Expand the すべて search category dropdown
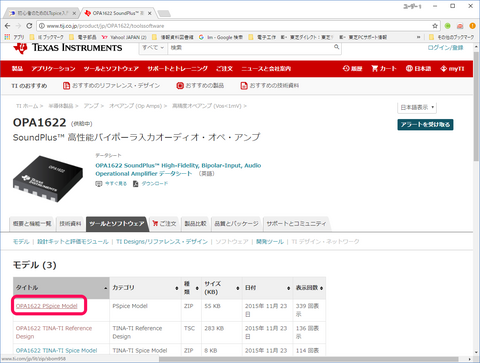The height and width of the screenshot is (363, 480). (153, 48)
